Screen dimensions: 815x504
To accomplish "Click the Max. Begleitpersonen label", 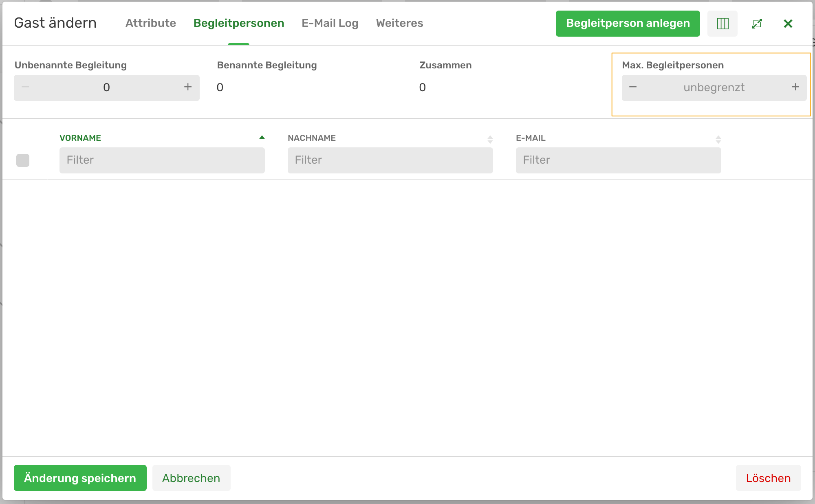I will pyautogui.click(x=673, y=65).
